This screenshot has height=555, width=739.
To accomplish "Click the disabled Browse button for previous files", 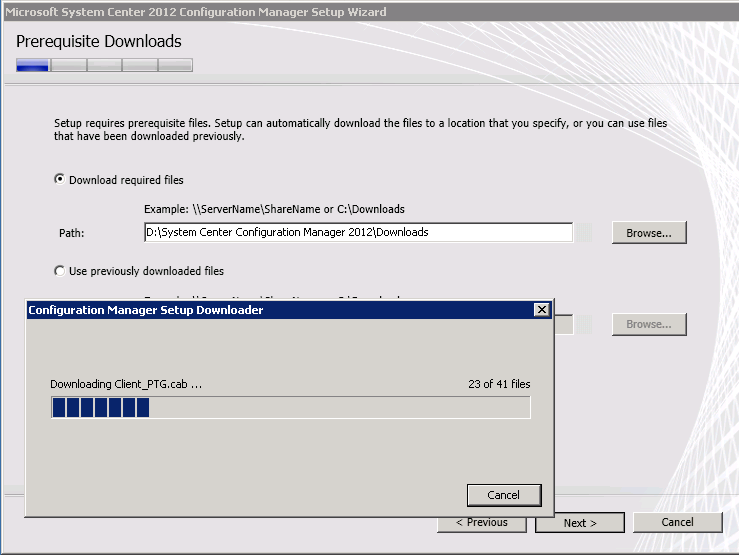I will click(x=649, y=324).
